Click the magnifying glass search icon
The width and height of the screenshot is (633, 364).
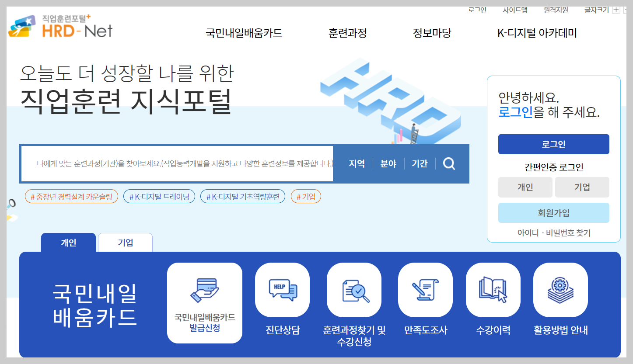point(448,163)
